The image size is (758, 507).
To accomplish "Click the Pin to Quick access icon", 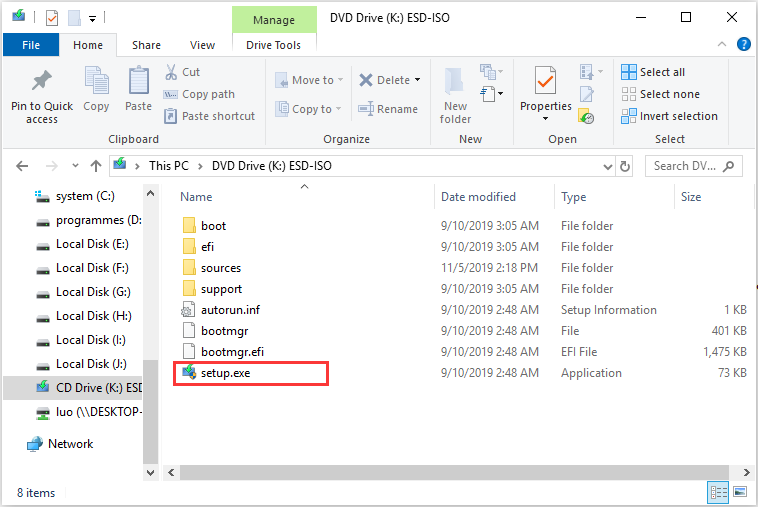I will click(42, 81).
